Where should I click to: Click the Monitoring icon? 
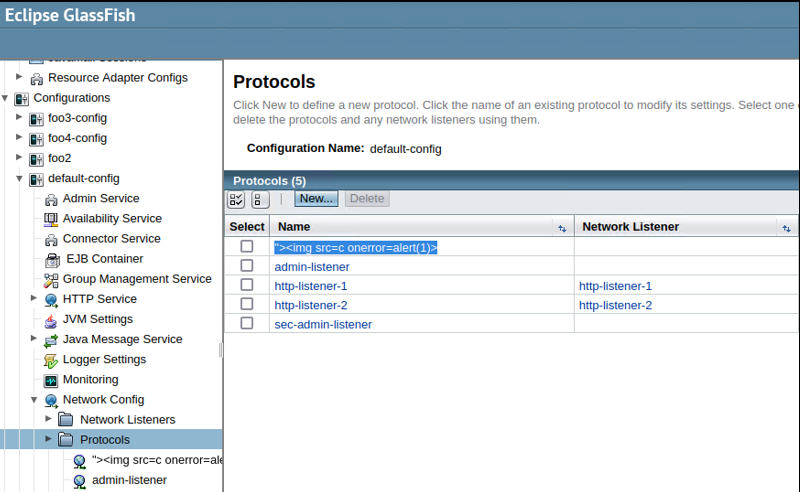coord(51,380)
